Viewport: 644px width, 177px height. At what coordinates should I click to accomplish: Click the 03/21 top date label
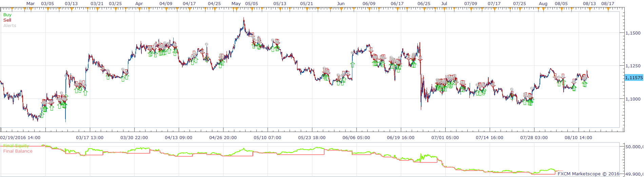pos(97,4)
